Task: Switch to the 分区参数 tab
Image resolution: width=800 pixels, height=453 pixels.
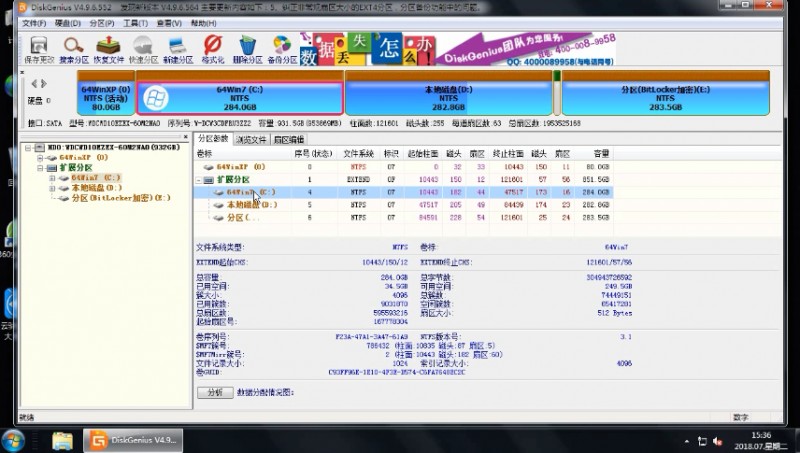Action: [x=213, y=139]
